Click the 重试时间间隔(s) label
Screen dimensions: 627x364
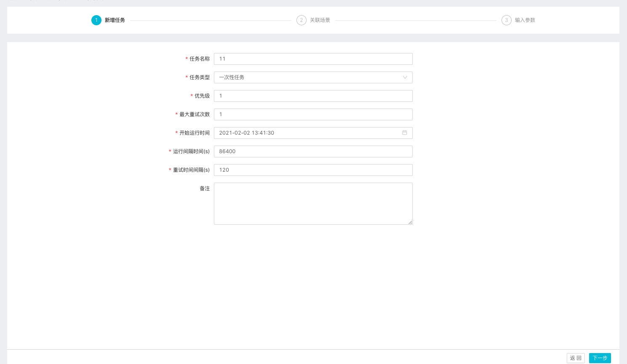[191, 170]
